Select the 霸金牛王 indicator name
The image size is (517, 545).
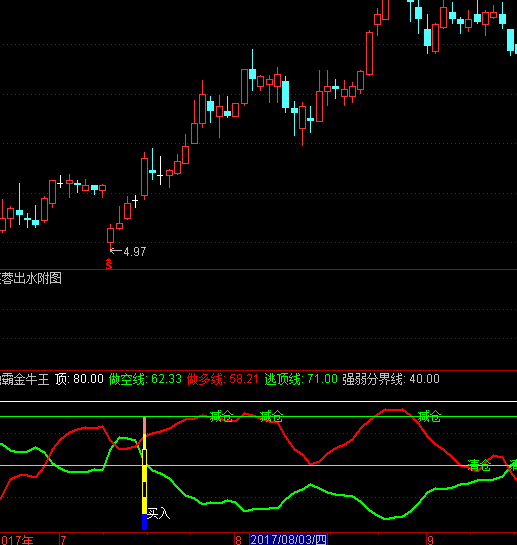(25, 379)
